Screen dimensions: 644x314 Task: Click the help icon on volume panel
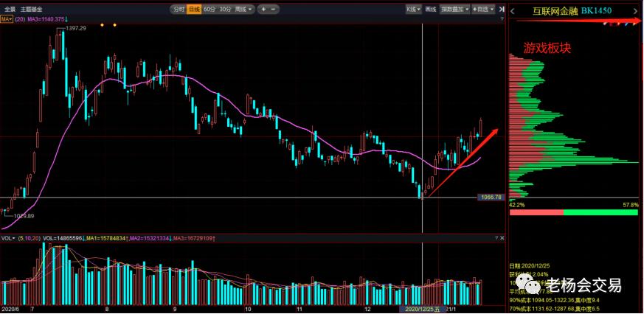click(x=495, y=238)
